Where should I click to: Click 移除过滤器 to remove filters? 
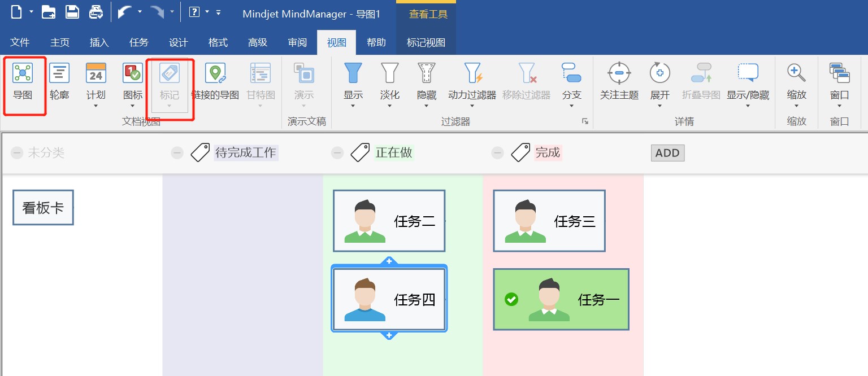click(526, 82)
